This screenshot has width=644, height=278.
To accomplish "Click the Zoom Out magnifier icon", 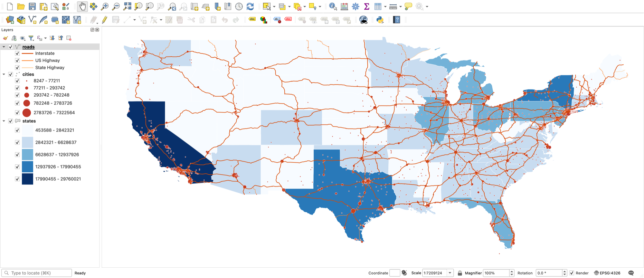I will [116, 6].
